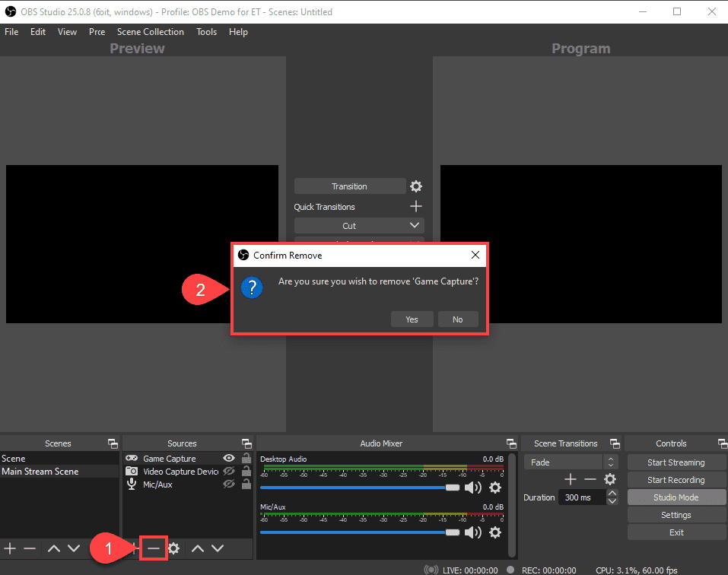
Task: Hide the Game Capture source
Action: (x=228, y=458)
